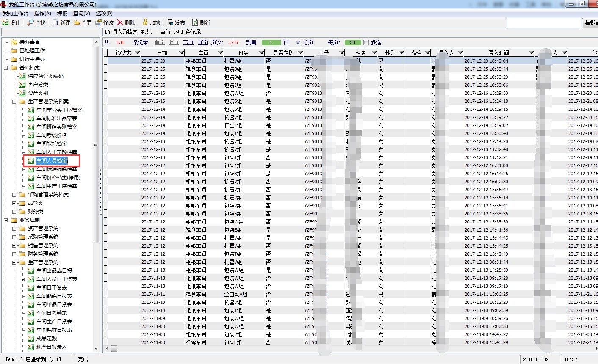The height and width of the screenshot is (364, 598).
Task: Open the 选项(P) menu
Action: coord(104,14)
